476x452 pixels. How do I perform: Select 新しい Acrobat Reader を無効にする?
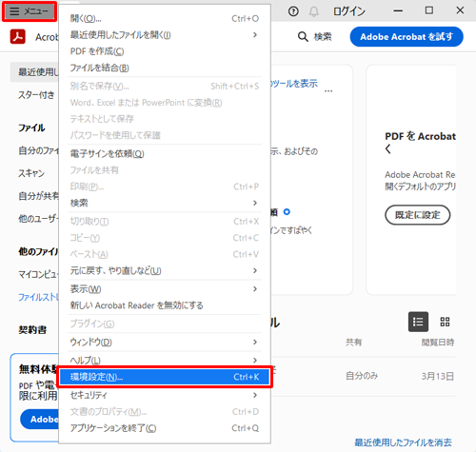pos(165,305)
